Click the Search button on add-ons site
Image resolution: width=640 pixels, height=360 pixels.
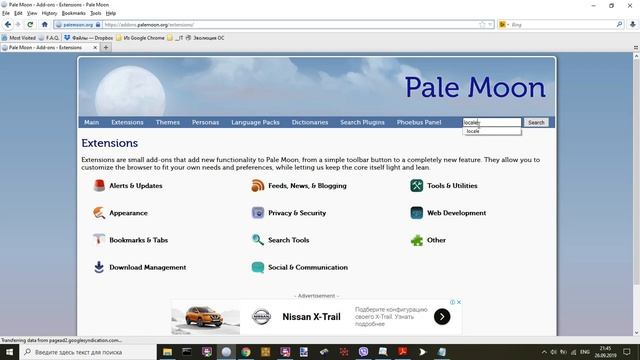point(536,122)
